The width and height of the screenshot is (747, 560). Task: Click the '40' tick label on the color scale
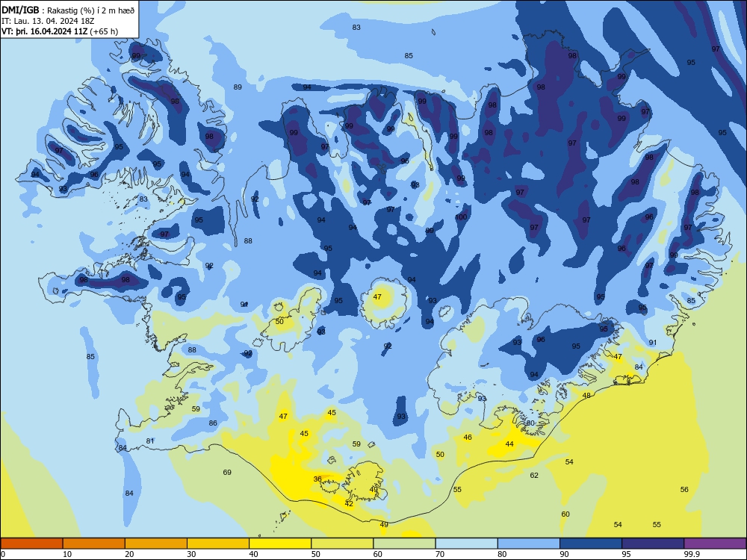(x=254, y=554)
